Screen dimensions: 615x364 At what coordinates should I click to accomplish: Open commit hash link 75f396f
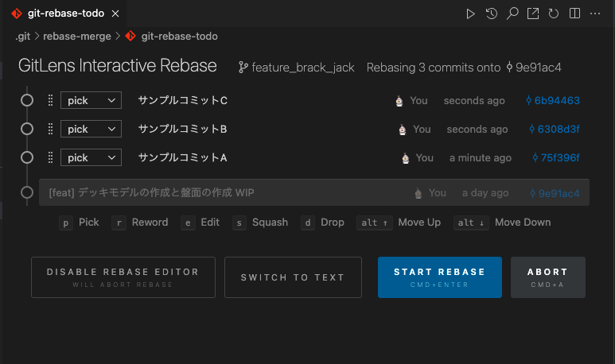click(x=556, y=158)
